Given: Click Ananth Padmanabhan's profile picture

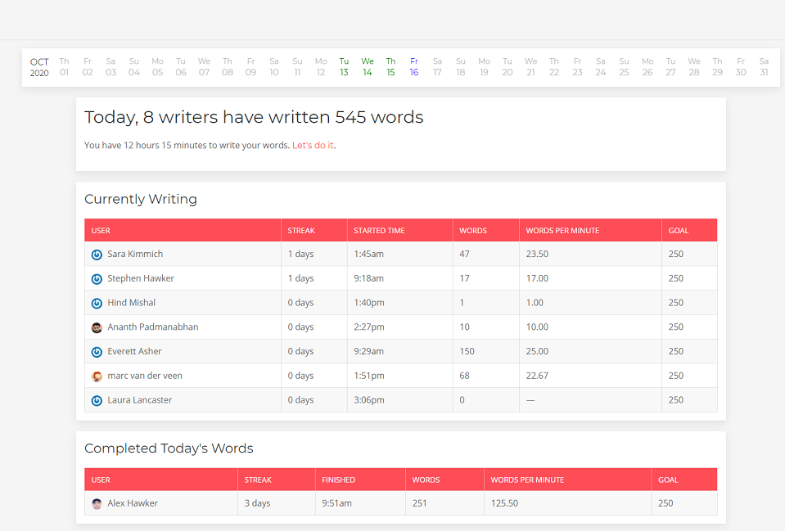Looking at the screenshot, I should pyautogui.click(x=96, y=327).
